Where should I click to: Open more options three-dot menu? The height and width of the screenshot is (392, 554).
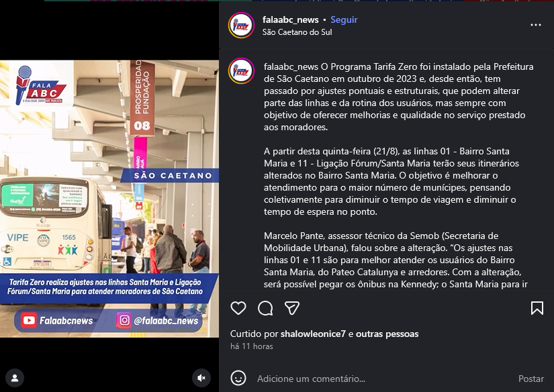tap(536, 25)
